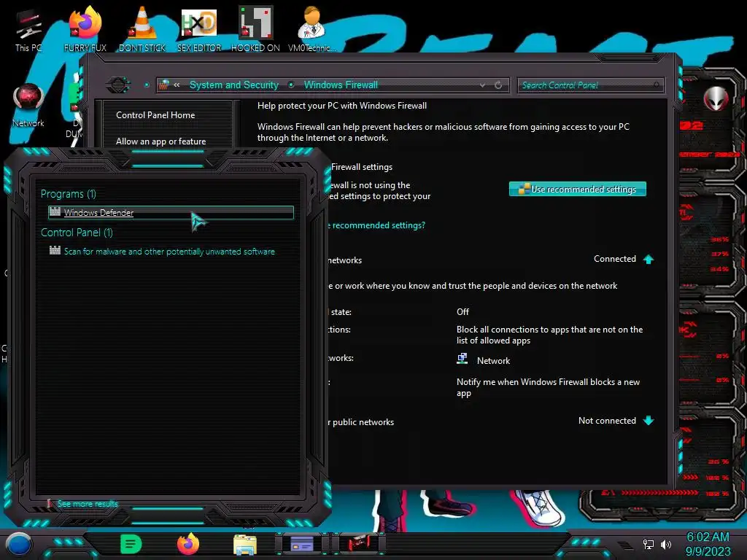Click icon beside Scan for malware result

[x=55, y=251]
